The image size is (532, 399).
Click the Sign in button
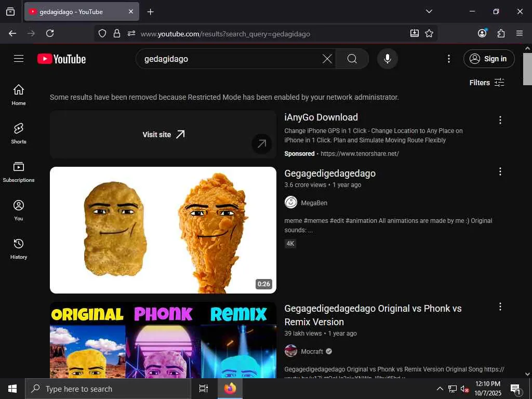coord(489,59)
